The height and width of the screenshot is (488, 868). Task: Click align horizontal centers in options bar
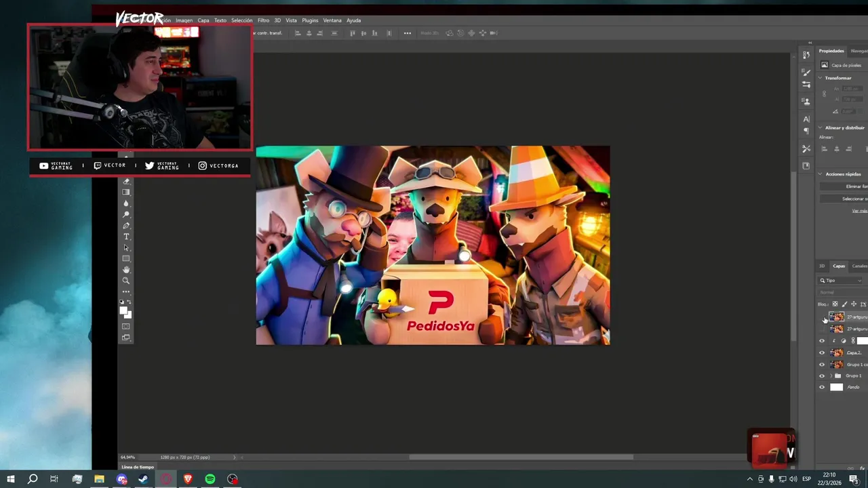309,33
